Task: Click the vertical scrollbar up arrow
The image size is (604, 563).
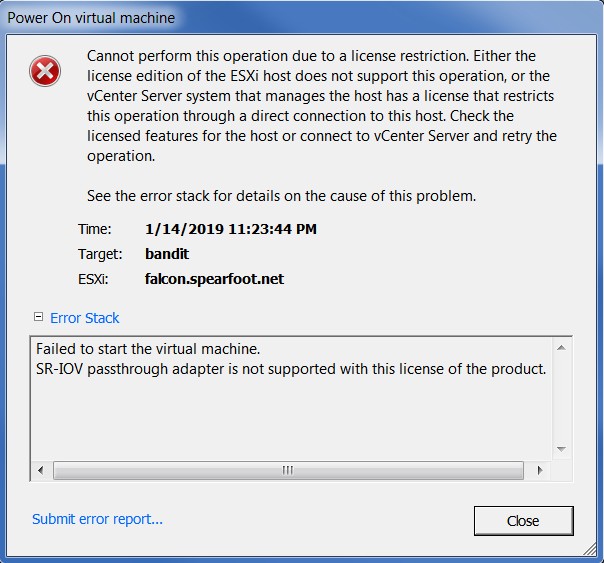Action: (x=561, y=348)
